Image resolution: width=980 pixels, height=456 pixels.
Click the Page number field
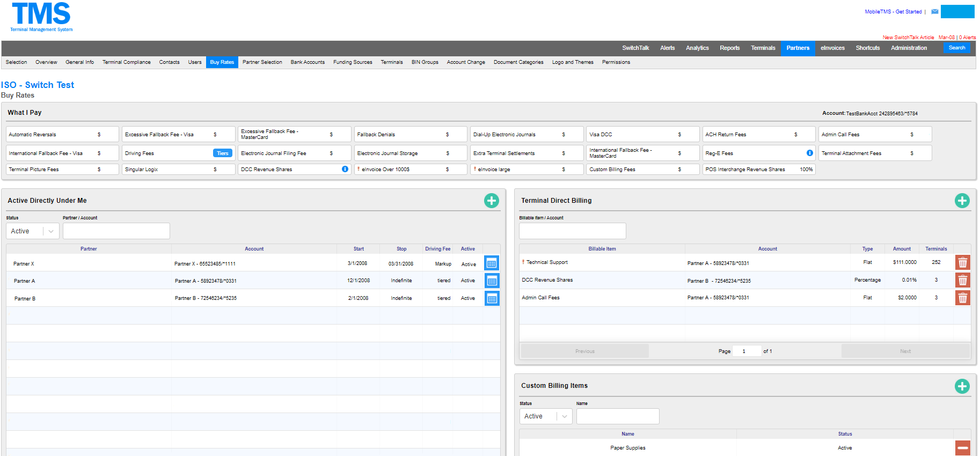pos(747,351)
